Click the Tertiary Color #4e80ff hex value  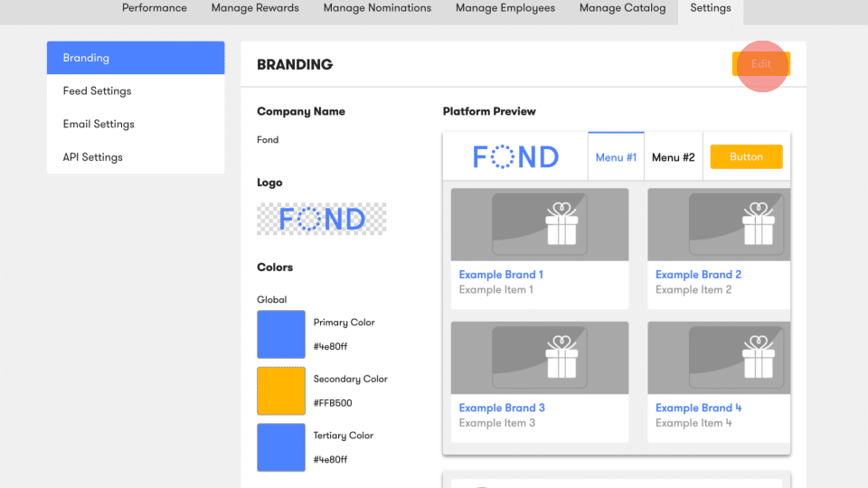click(331, 459)
